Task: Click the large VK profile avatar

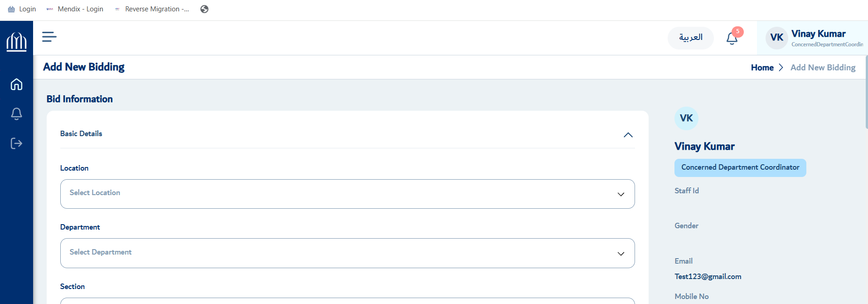Action: coord(686,118)
